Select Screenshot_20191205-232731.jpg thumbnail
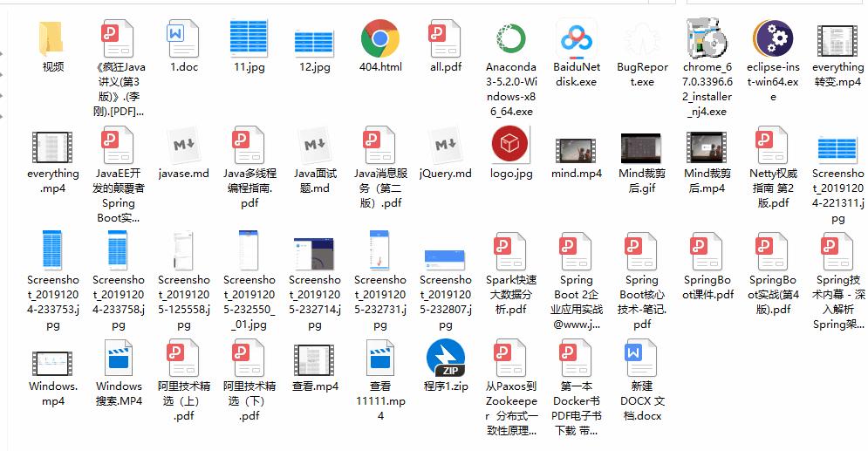This screenshot has height=451, width=868. tap(379, 250)
